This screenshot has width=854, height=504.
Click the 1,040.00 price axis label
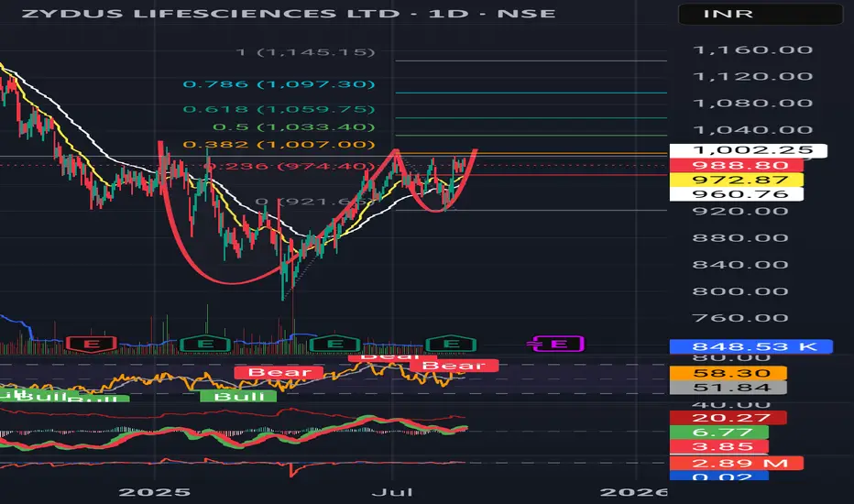pos(753,130)
